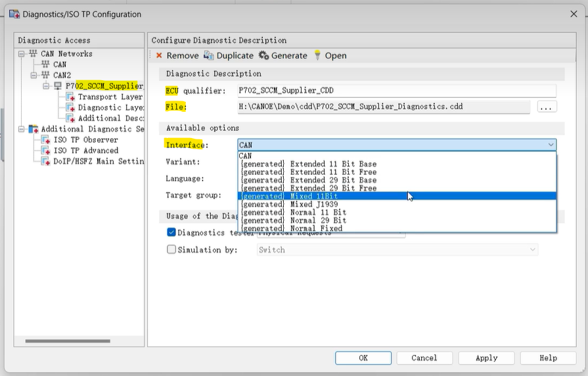Click the ISO TP Observer page icon
Image resolution: width=588 pixels, height=376 pixels.
[x=45, y=140]
